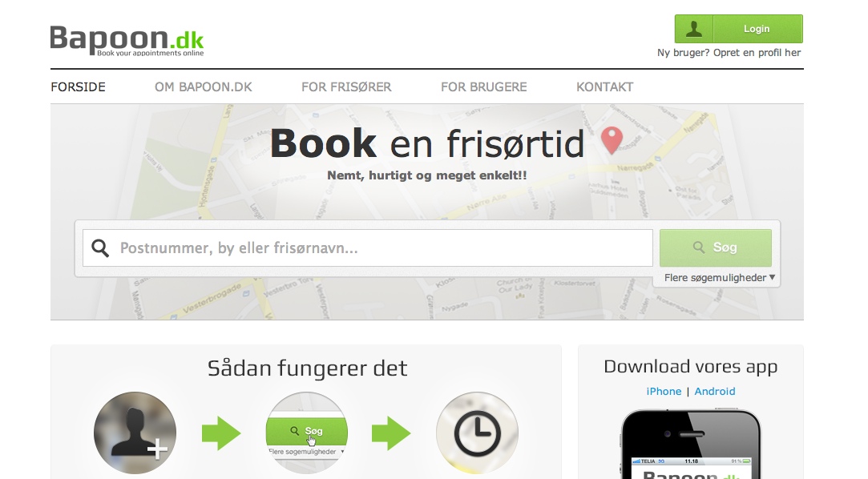Click the add-user circle icon

coord(135,433)
